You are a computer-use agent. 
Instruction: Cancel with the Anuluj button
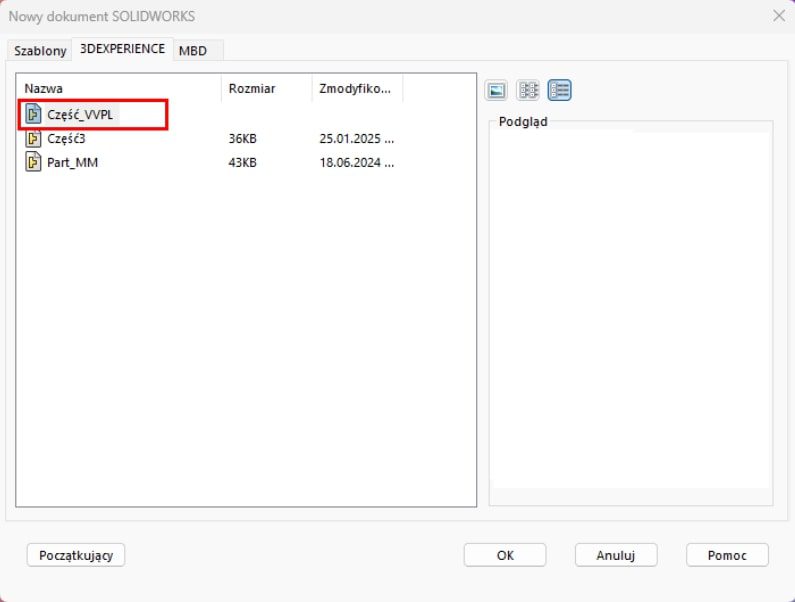[616, 555]
